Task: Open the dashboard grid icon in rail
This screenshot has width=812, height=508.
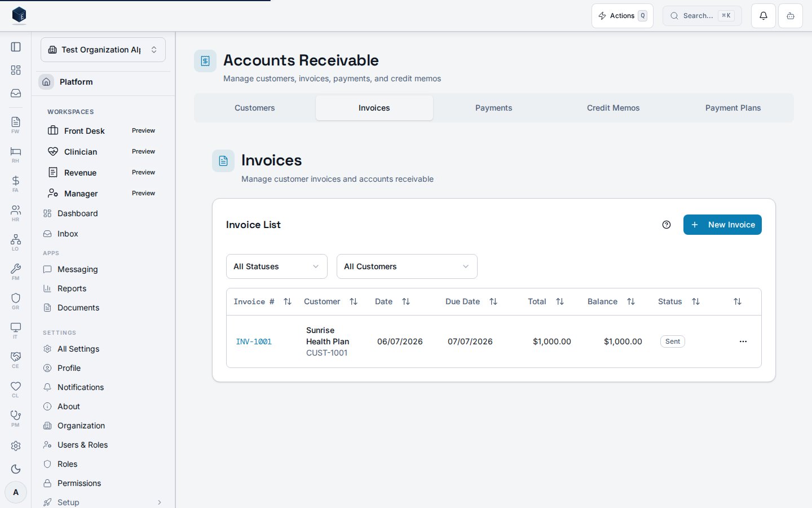Action: pyautogui.click(x=16, y=70)
